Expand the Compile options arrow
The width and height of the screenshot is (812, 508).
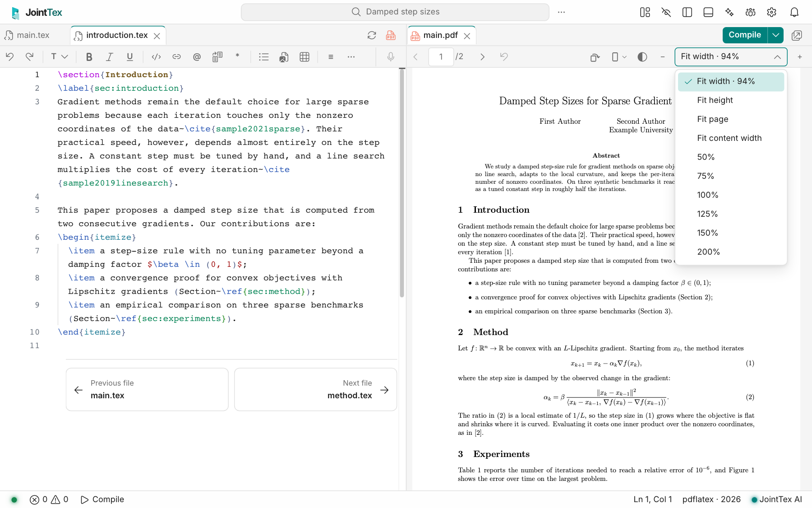click(775, 35)
